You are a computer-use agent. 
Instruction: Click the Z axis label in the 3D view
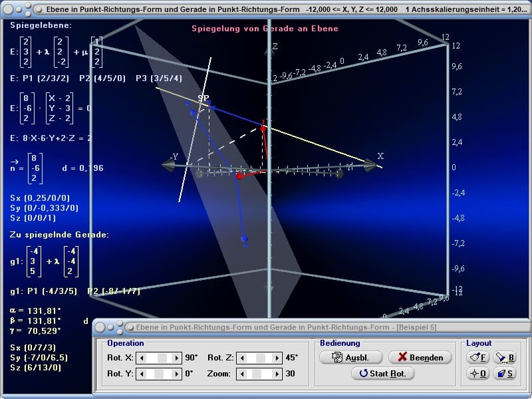(x=275, y=47)
